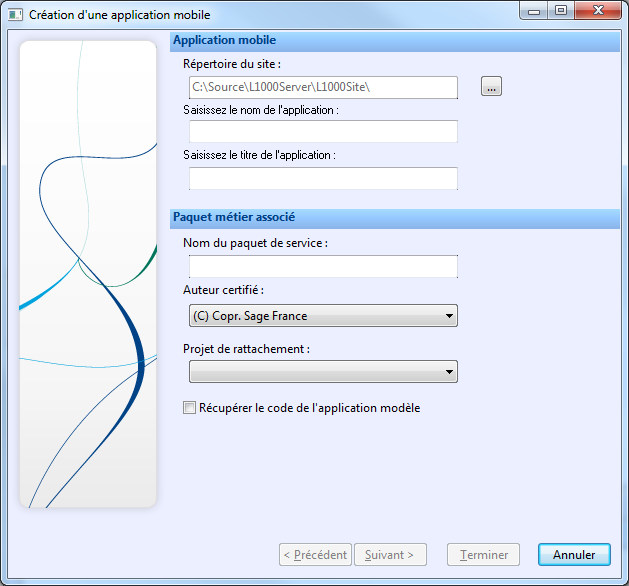
Task: Click the Saisissez le titre de l'application label
Action: [260, 155]
